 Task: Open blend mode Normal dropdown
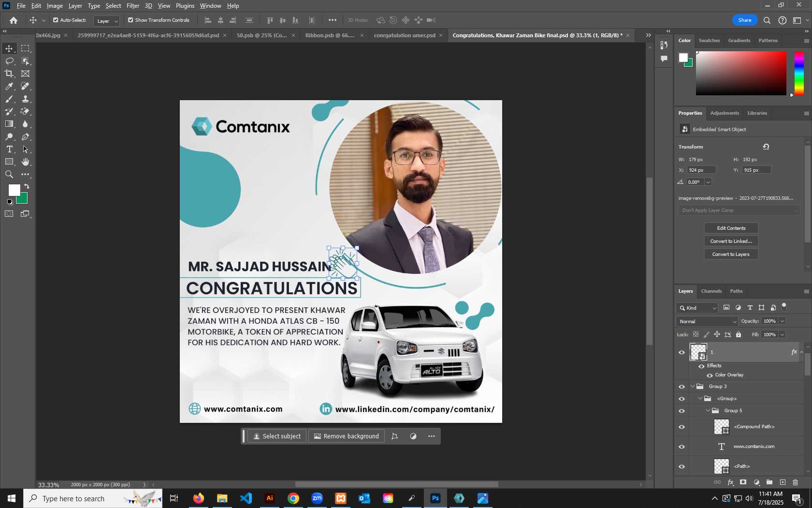[x=707, y=321]
